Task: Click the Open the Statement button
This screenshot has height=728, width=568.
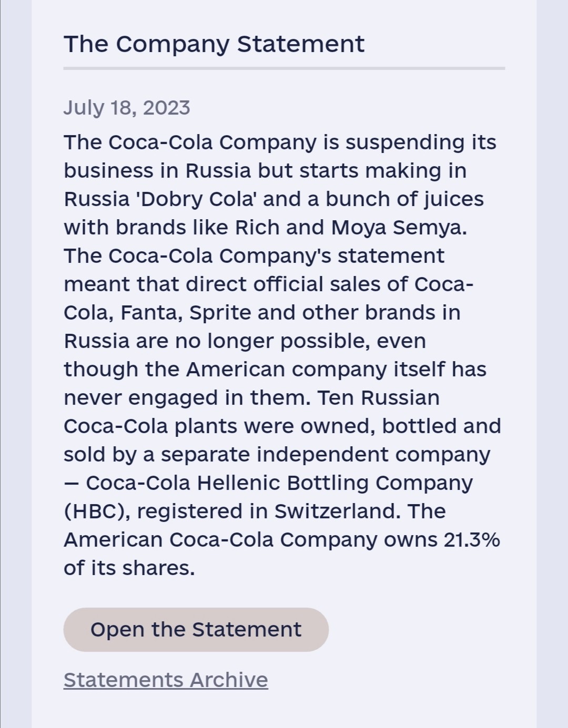Action: pyautogui.click(x=196, y=630)
